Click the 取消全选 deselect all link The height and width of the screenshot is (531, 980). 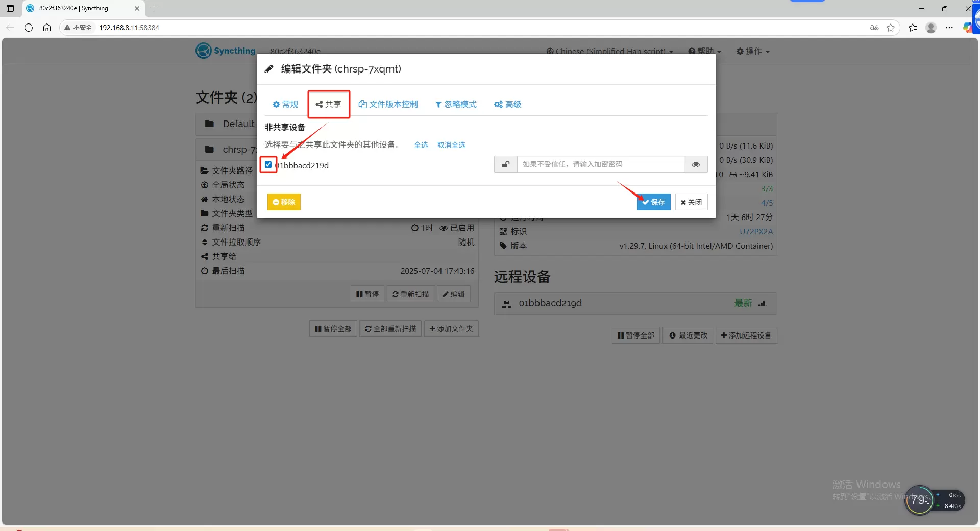click(451, 145)
